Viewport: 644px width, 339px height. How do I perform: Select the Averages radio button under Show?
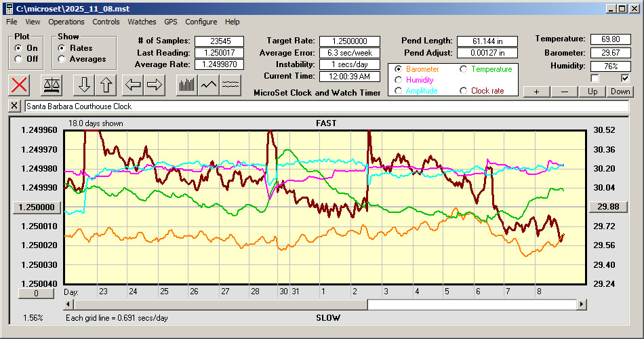pyautogui.click(x=62, y=59)
